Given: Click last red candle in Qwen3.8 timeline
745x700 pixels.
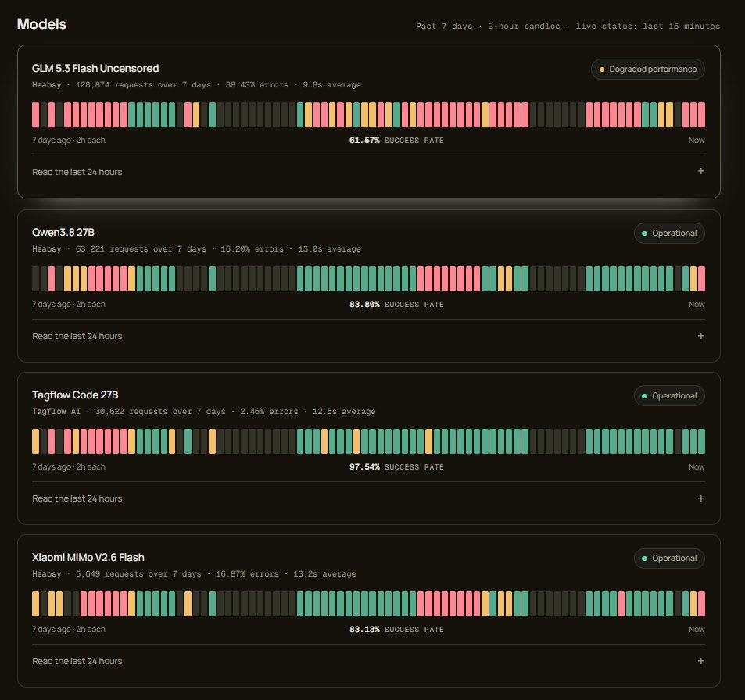Looking at the screenshot, I should tap(701, 279).
